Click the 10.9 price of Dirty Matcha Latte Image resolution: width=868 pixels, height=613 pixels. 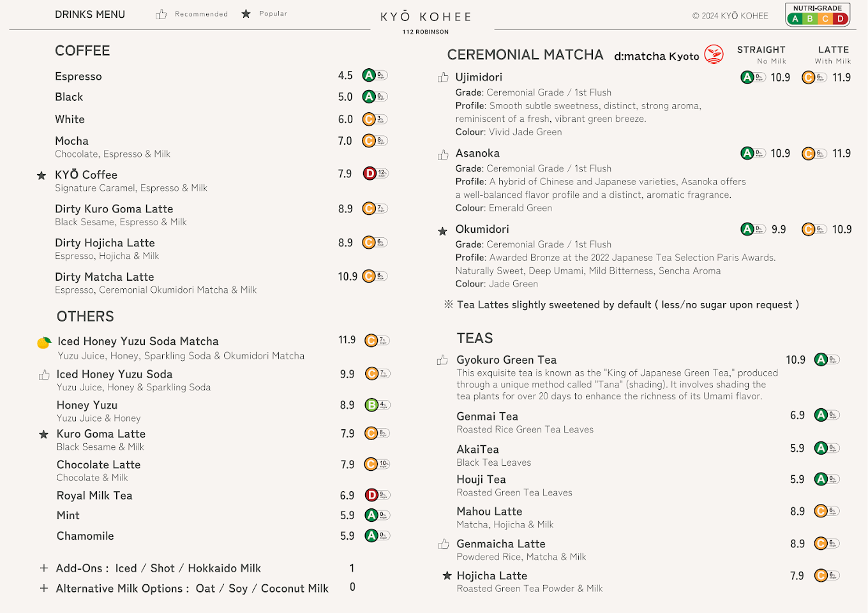click(x=347, y=276)
